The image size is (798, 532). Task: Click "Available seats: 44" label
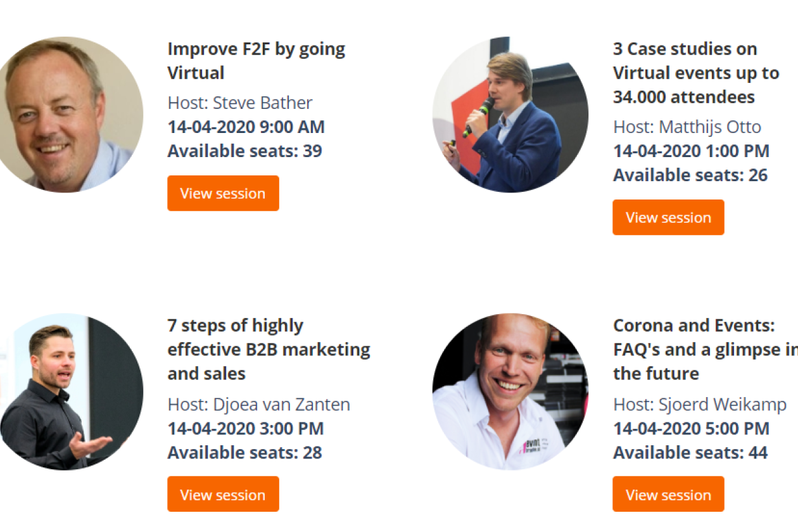click(x=690, y=452)
